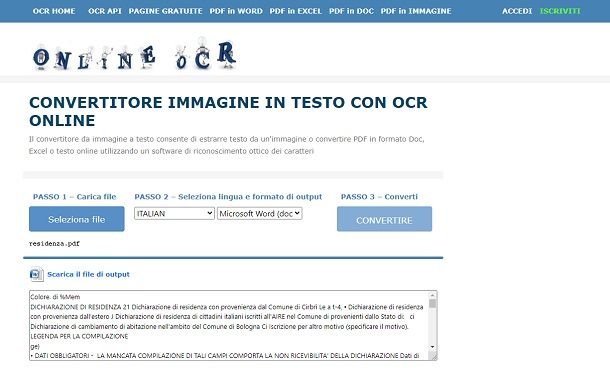Image resolution: width=610 pixels, height=368 pixels.
Task: Click the CONVERTIRE button
Action: coord(384,219)
